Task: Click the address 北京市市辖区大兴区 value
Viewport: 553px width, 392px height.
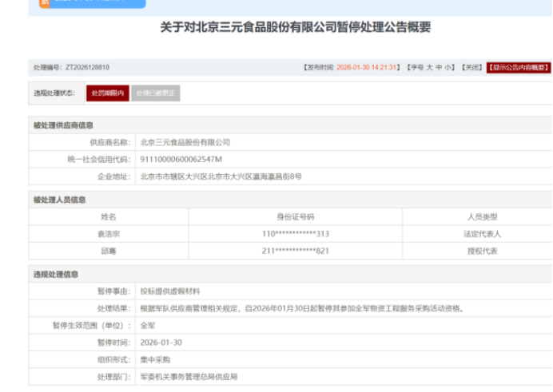Action: point(221,176)
